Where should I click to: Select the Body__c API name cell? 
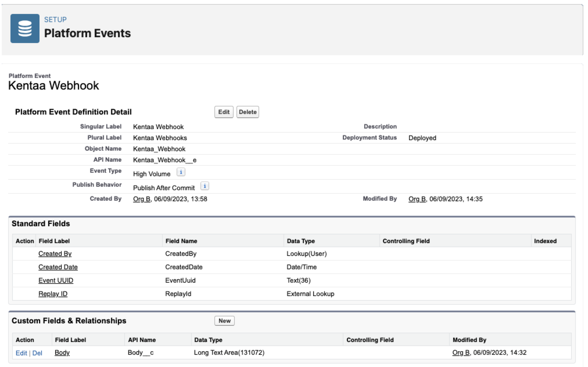click(x=141, y=352)
